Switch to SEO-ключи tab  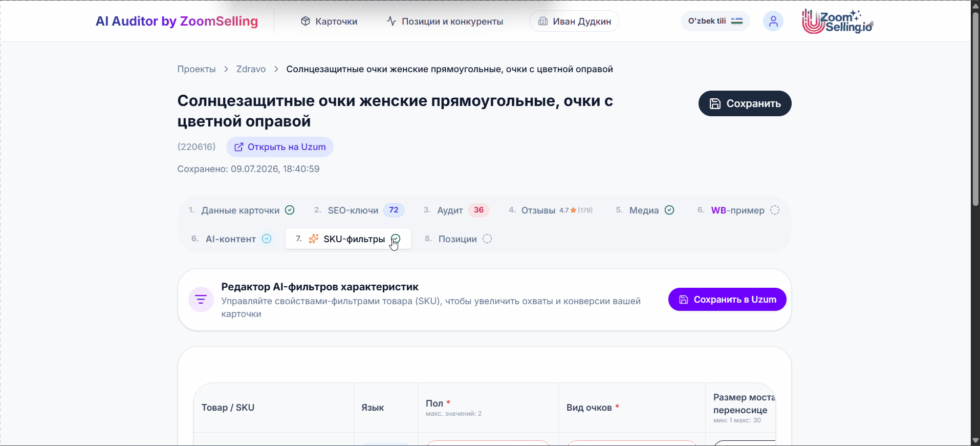coord(359,210)
